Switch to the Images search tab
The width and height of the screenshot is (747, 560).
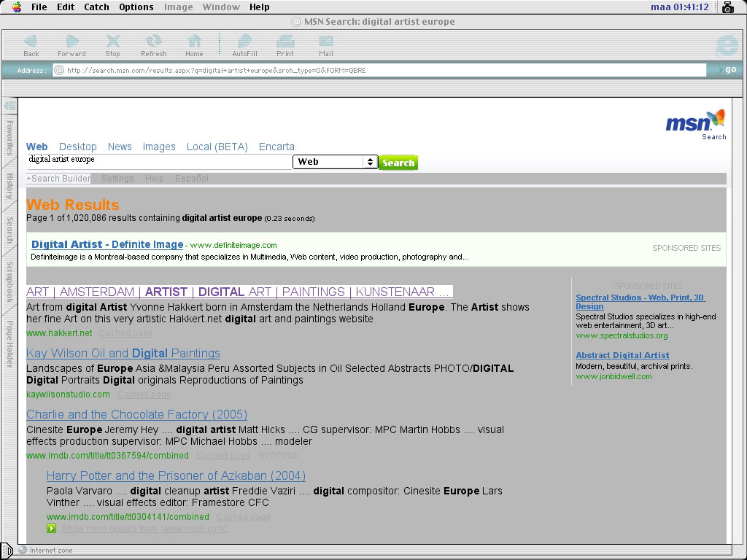click(x=159, y=147)
